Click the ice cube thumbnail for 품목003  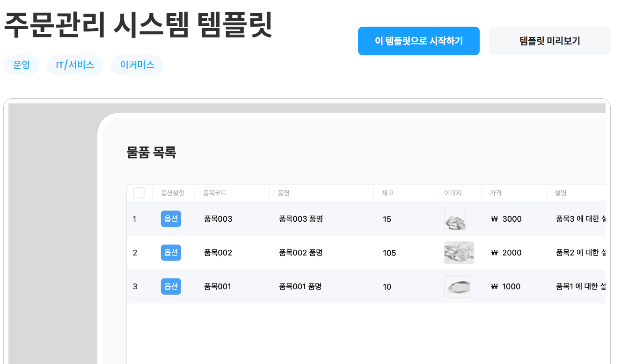454,219
